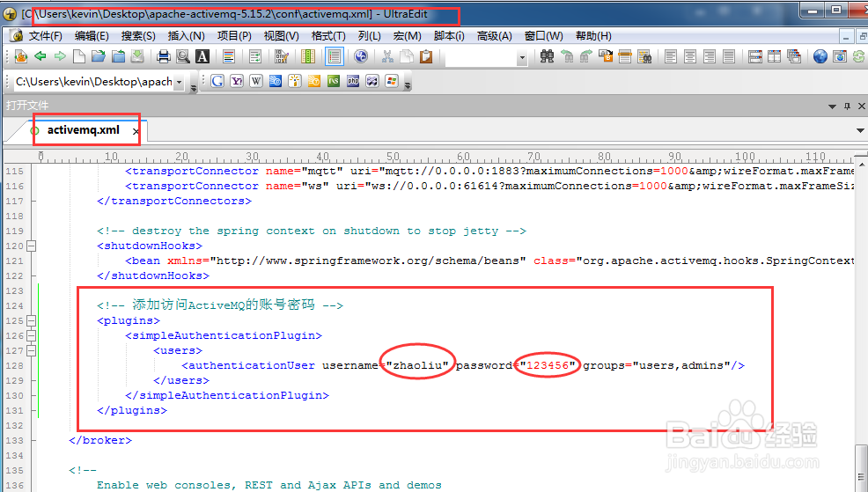Tile windows horizontally icon
Screen dimensions: 868x492
[x=755, y=56]
